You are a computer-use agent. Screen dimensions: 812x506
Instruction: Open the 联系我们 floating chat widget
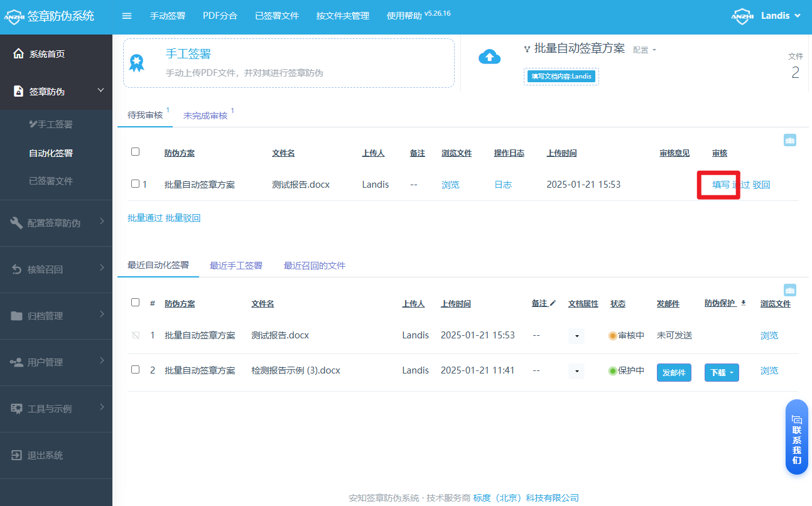point(796,437)
